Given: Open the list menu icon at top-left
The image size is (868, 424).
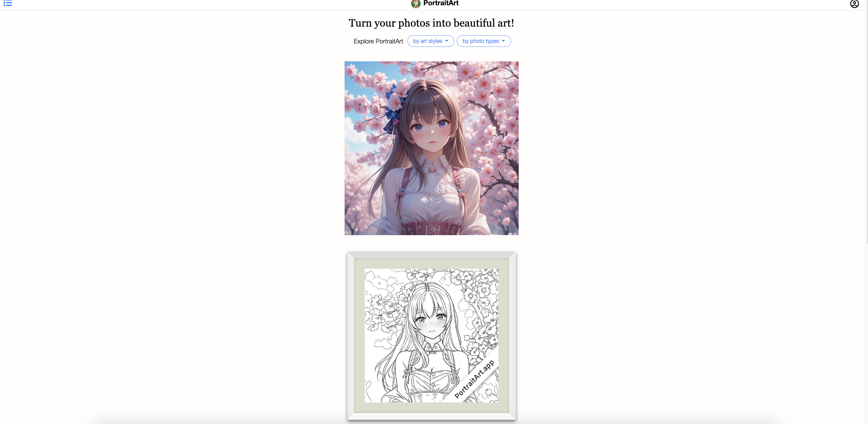Looking at the screenshot, I should coord(8,3).
